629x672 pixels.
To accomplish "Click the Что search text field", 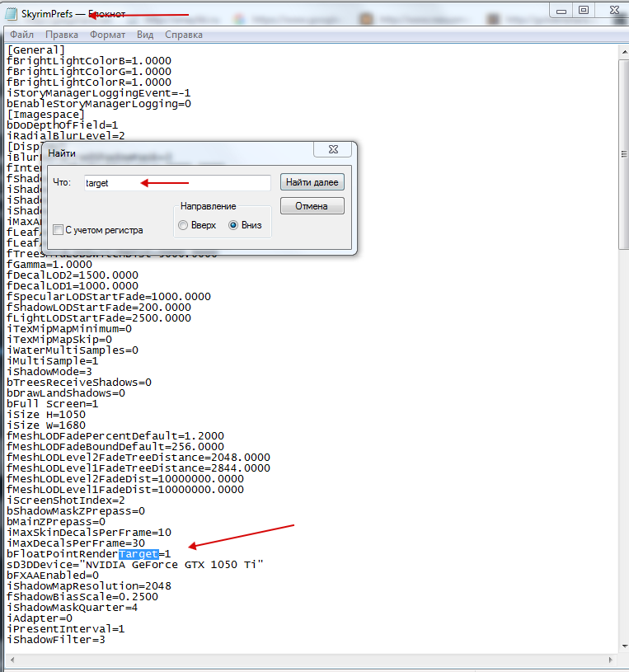I will (177, 183).
